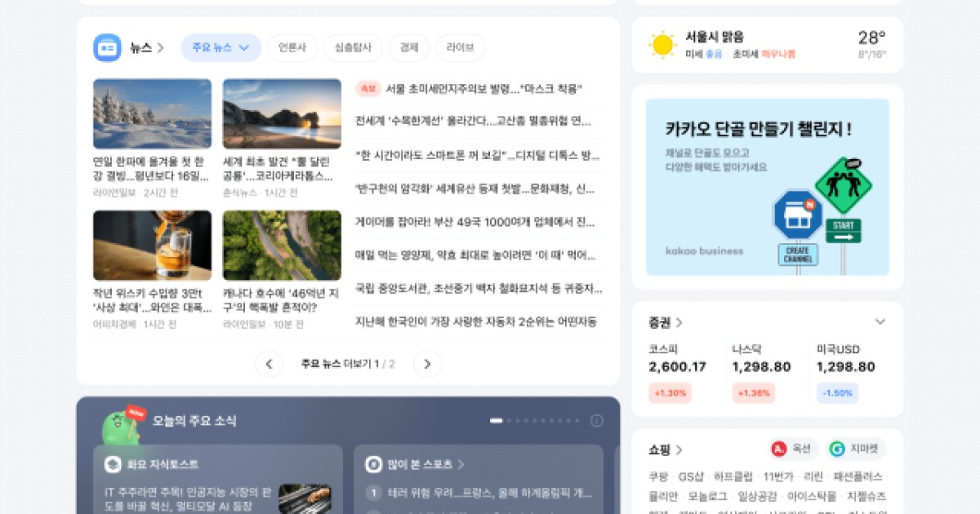The width and height of the screenshot is (980, 514).
Task: Open the IT 주주라면 주목! article
Action: (188, 499)
